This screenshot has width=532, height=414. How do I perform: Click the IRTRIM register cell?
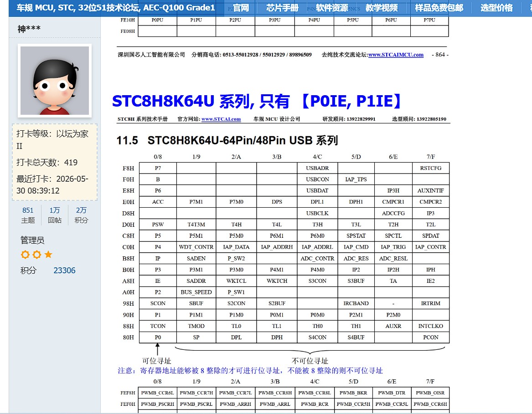coord(430,303)
